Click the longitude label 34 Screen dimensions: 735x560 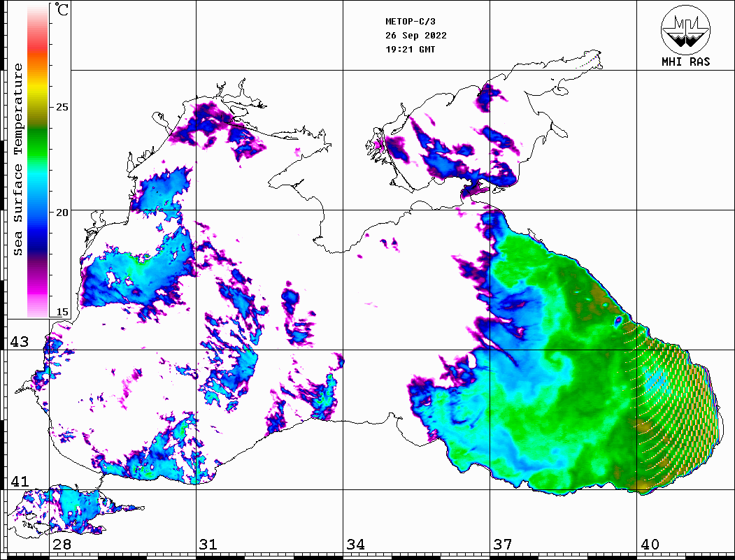355,545
